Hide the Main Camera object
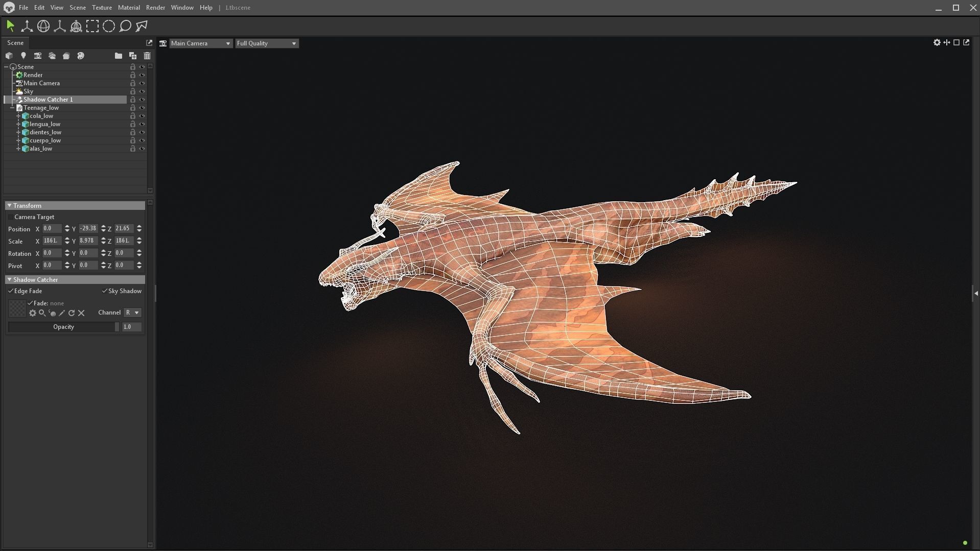980x551 pixels. click(142, 83)
